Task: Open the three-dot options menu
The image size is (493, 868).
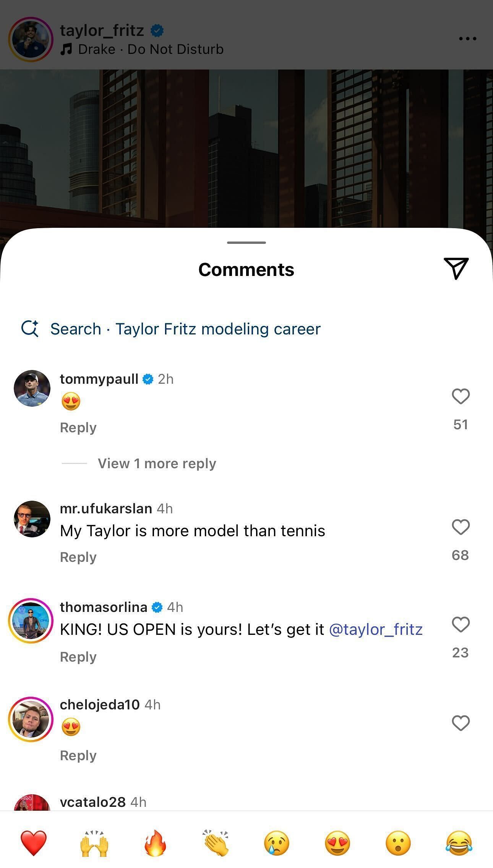Action: [467, 39]
